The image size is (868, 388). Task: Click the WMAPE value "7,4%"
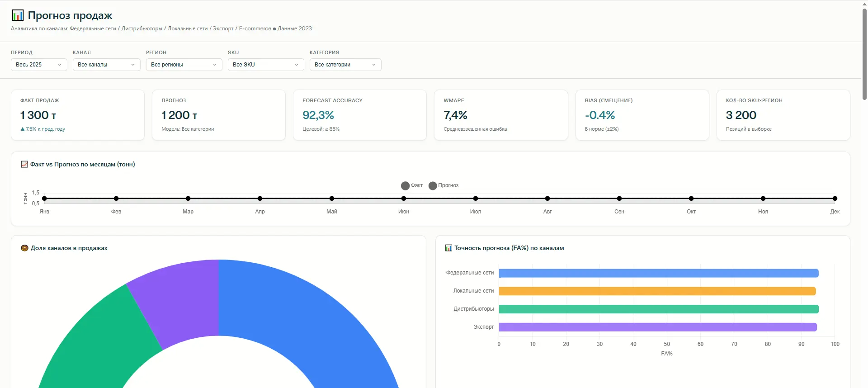point(455,115)
